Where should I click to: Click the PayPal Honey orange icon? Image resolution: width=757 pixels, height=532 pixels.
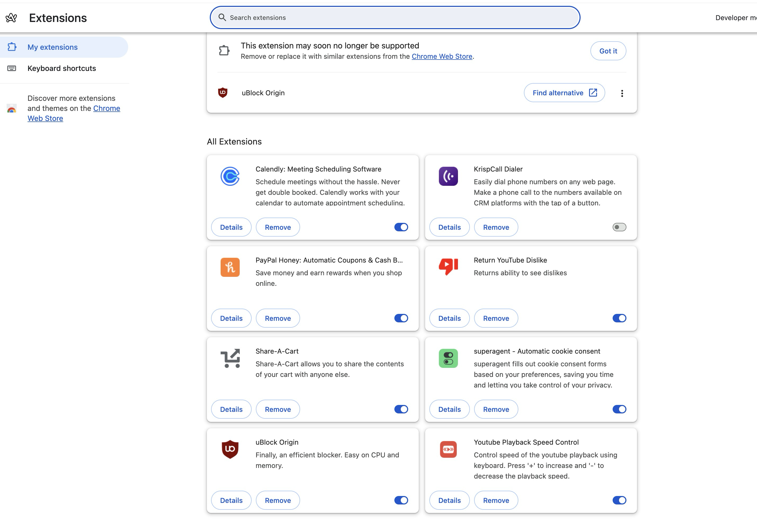point(230,267)
